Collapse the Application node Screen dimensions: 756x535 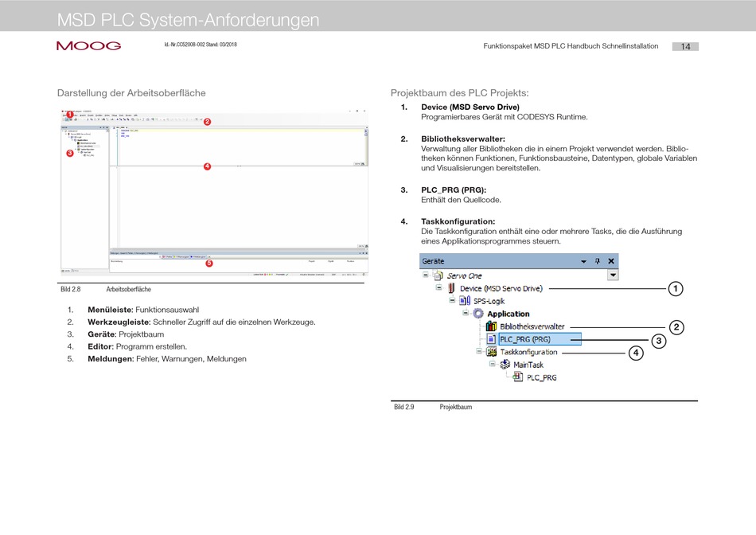click(466, 313)
